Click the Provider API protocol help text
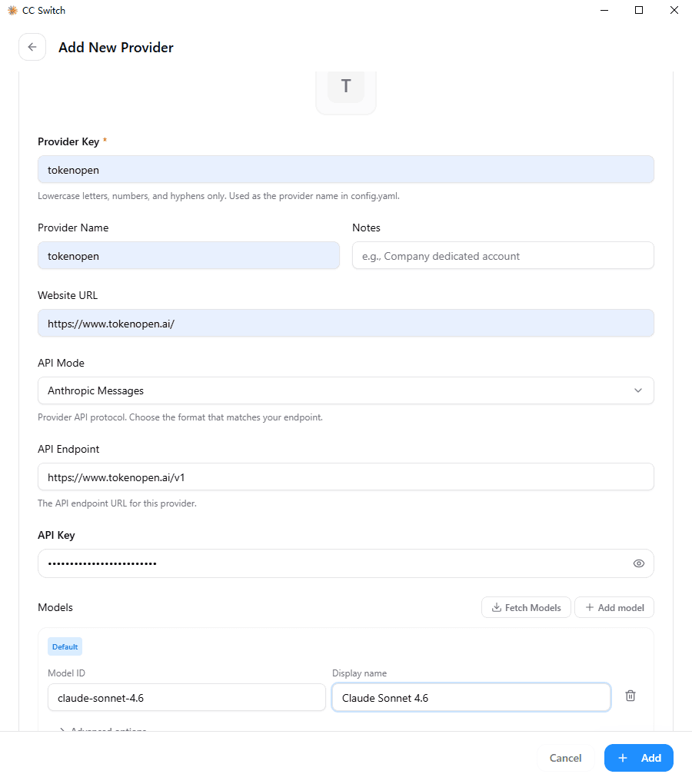The height and width of the screenshot is (784, 692). click(x=180, y=417)
